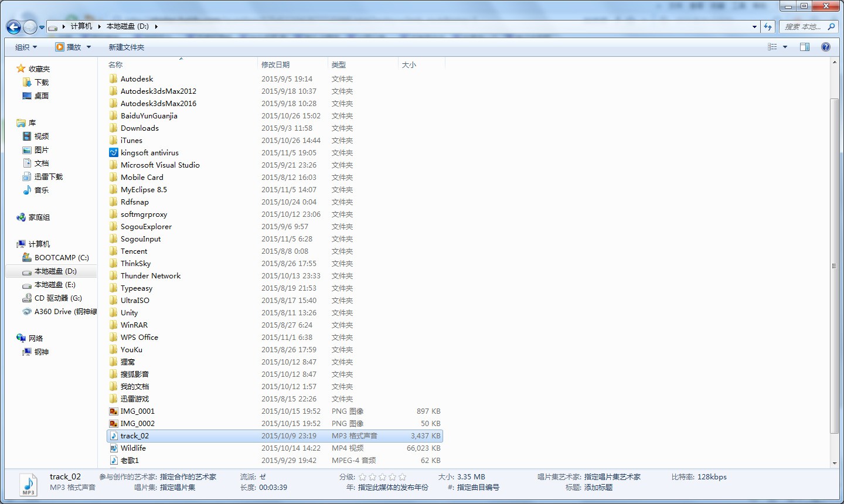Select the Autodesk3dsMax2016 folder
Viewport: 844px width, 504px height.
point(158,103)
